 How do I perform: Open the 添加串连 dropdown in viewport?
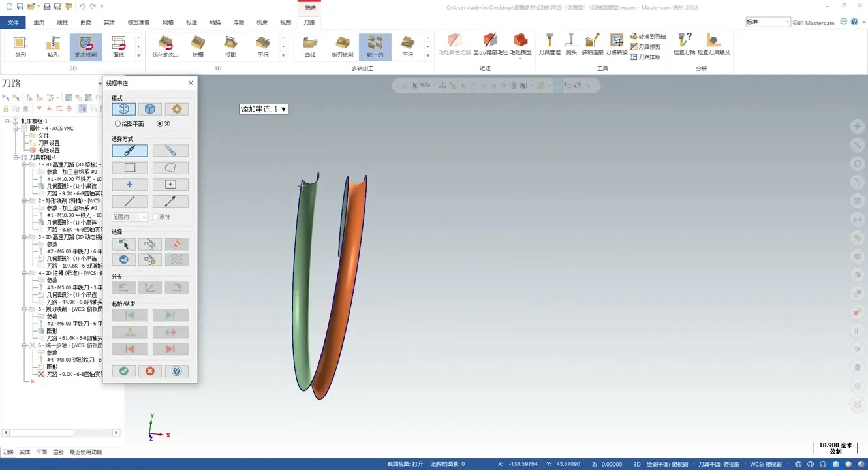point(283,109)
